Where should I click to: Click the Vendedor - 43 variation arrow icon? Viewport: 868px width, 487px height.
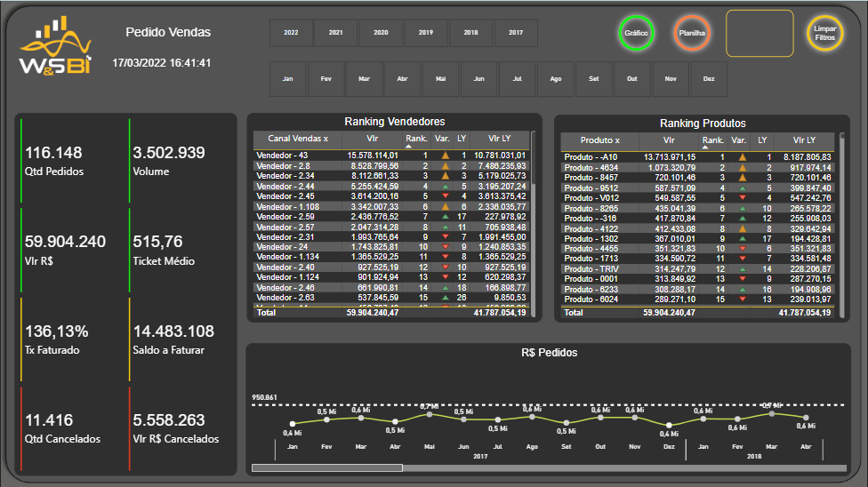(x=445, y=156)
